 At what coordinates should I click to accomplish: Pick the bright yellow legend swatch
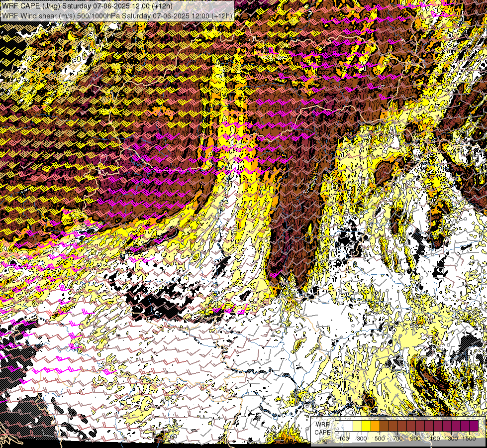tap(366, 426)
